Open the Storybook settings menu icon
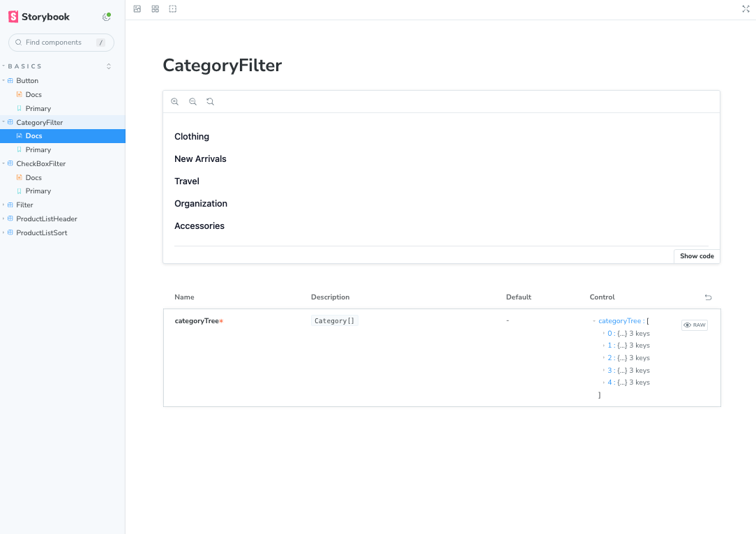Screen dimensions: 756x534 [107, 17]
